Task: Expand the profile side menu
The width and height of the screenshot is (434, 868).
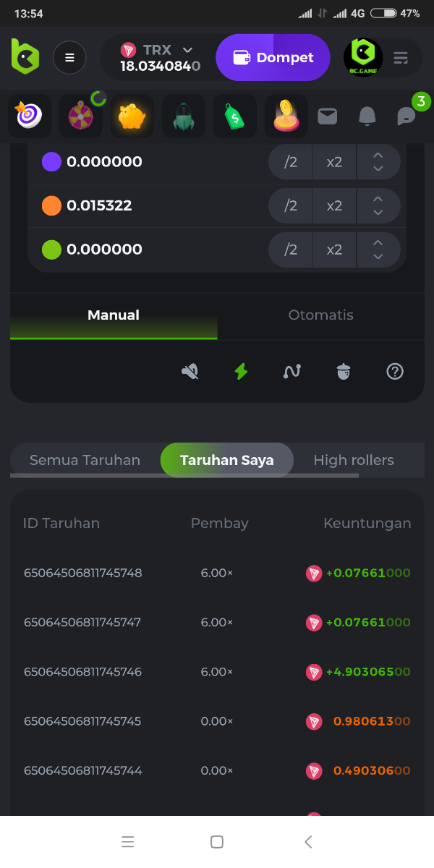Action: coord(401,57)
